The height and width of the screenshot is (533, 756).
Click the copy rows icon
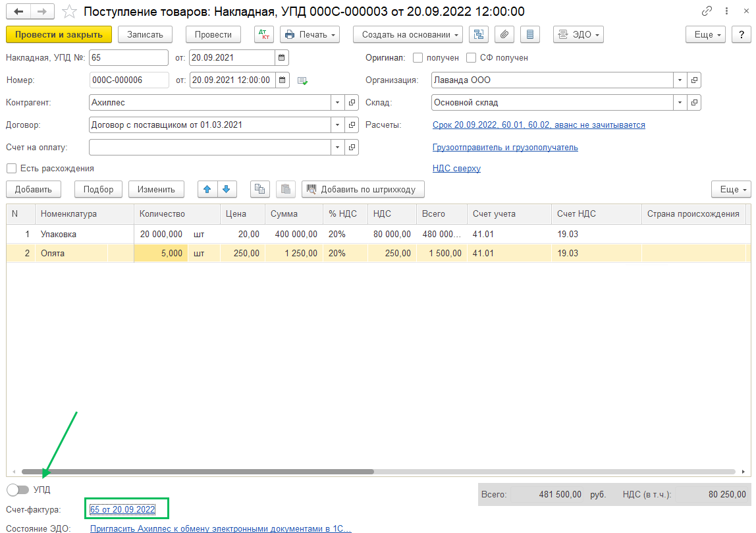tap(260, 189)
